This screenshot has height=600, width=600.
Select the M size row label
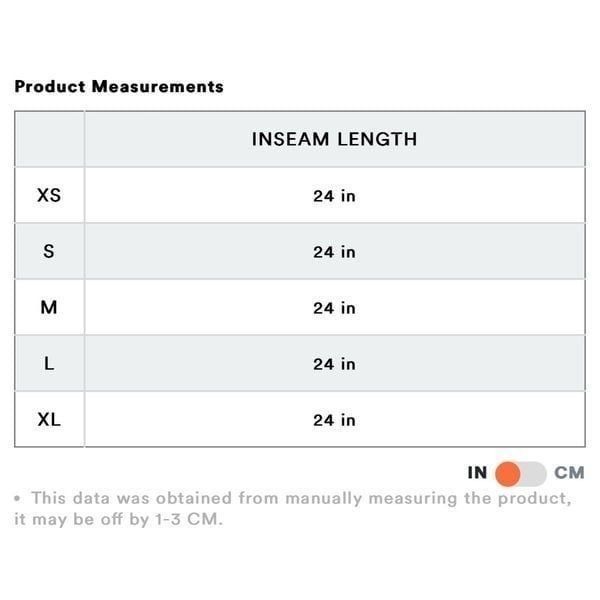click(x=49, y=307)
